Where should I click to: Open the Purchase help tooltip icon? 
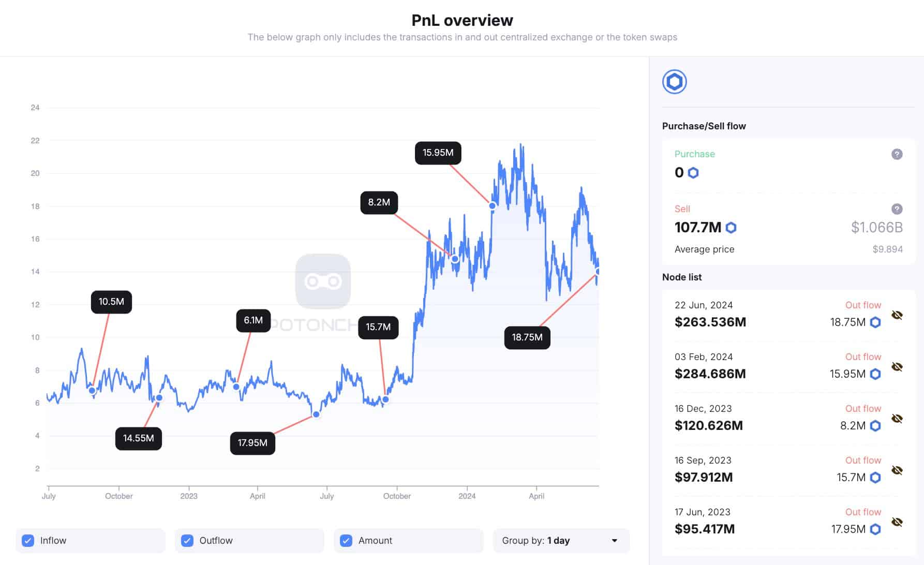[x=897, y=154]
